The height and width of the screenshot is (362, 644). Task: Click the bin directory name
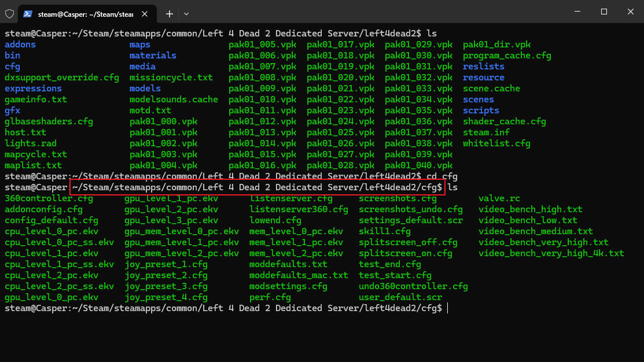(12, 56)
